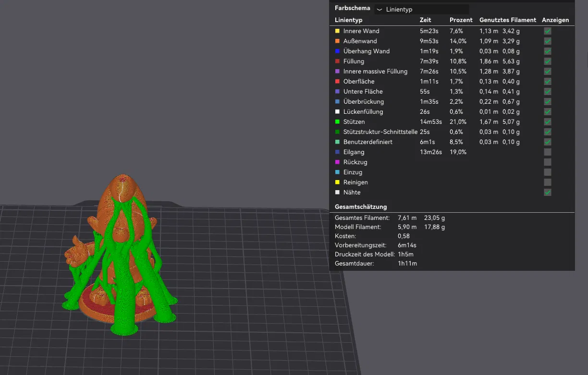
Task: Click the Zeit column header
Action: point(425,20)
